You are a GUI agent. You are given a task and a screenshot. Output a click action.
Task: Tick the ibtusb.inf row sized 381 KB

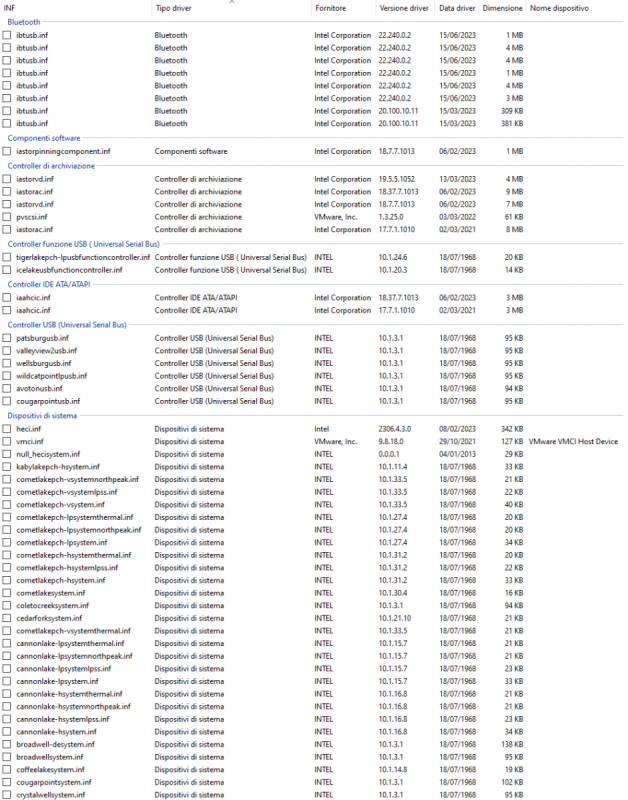7,123
